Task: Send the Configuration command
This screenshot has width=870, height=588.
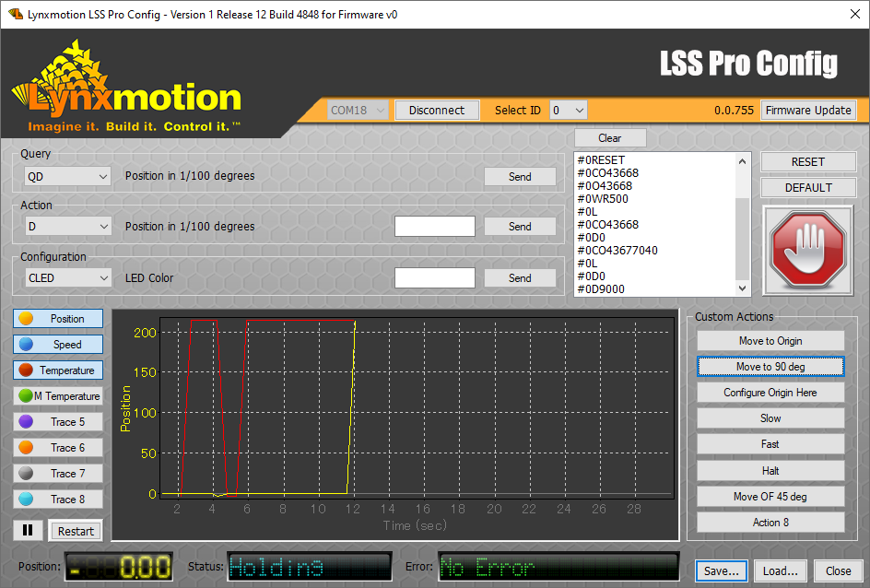Action: point(520,278)
